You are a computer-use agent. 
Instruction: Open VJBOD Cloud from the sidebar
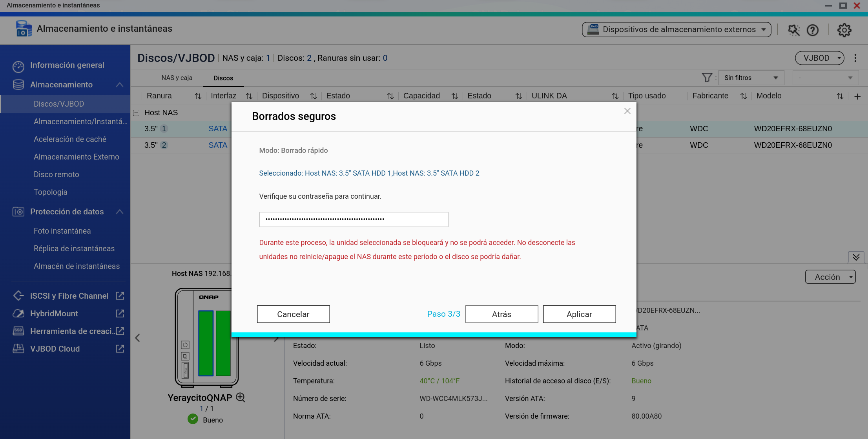55,349
